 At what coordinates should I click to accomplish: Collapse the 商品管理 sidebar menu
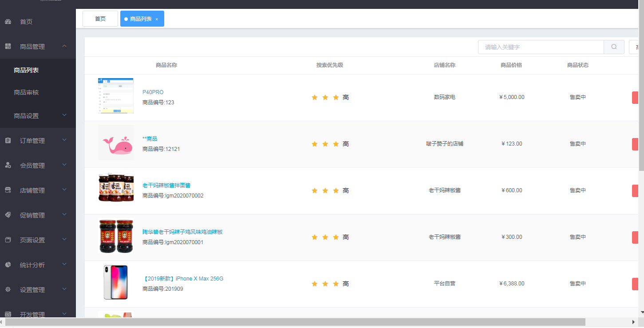point(64,46)
